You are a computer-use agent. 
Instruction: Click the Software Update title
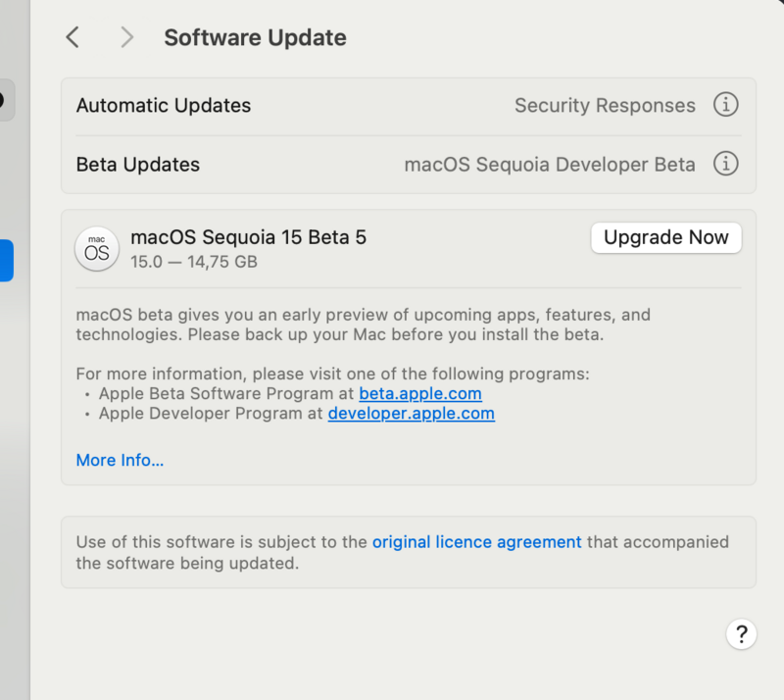tap(255, 38)
